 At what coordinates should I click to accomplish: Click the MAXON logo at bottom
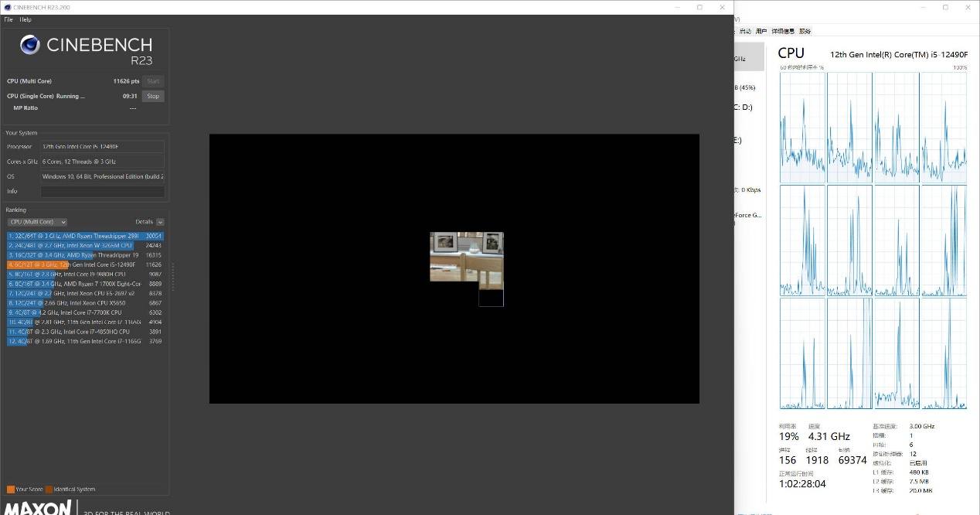(39, 508)
